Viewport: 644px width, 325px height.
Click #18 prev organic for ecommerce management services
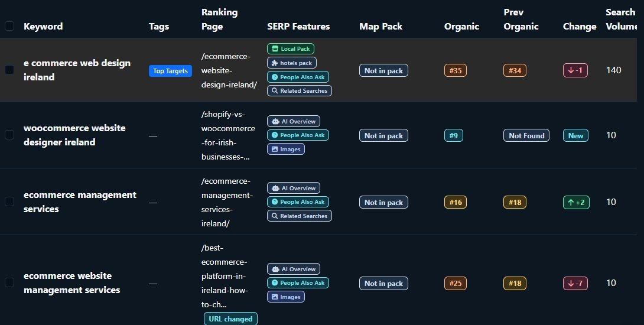515,202
